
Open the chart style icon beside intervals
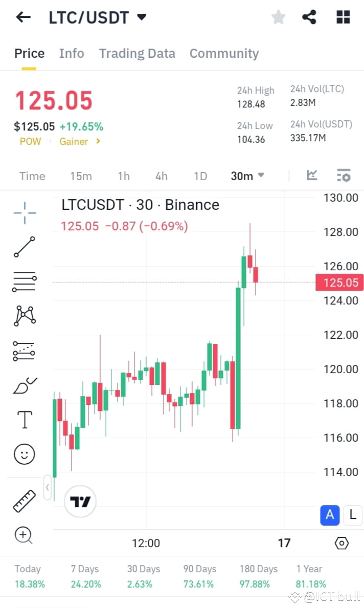click(x=312, y=176)
